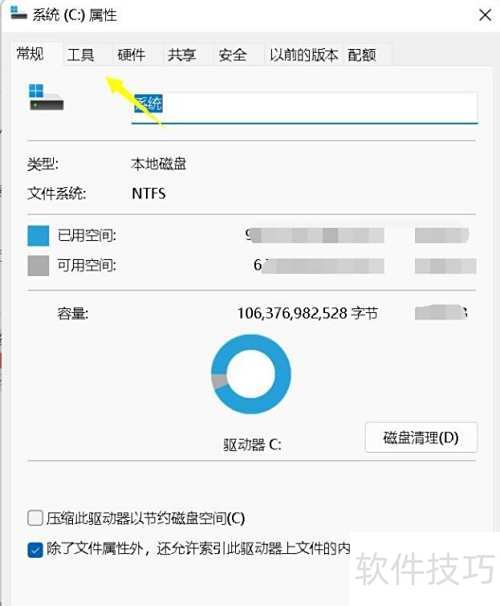Click the gray free space swatch

[x=38, y=266]
